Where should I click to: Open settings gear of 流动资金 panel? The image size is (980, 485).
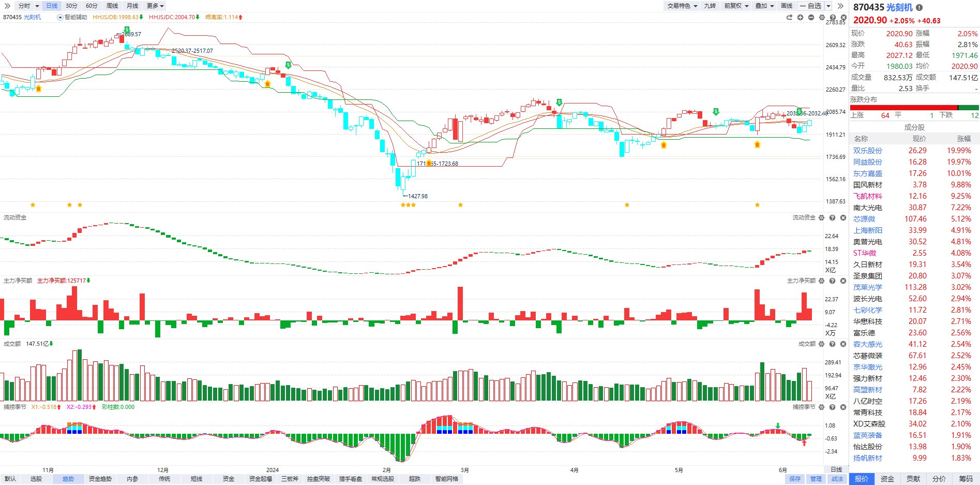point(821,218)
